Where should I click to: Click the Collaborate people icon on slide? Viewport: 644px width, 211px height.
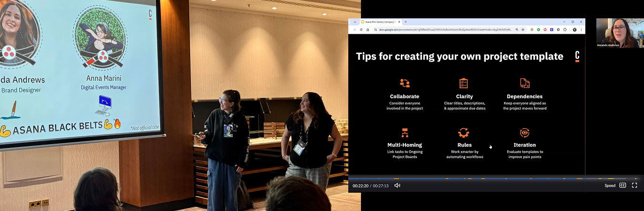(405, 83)
